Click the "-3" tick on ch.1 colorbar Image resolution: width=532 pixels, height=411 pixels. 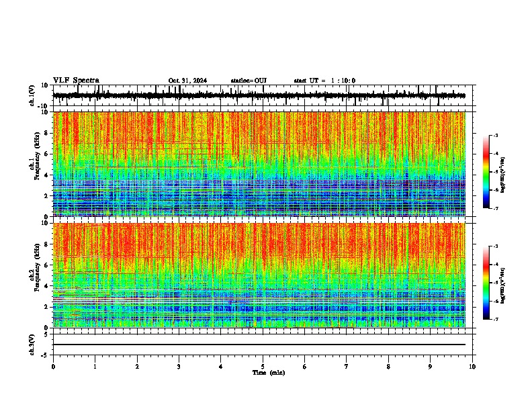496,135
